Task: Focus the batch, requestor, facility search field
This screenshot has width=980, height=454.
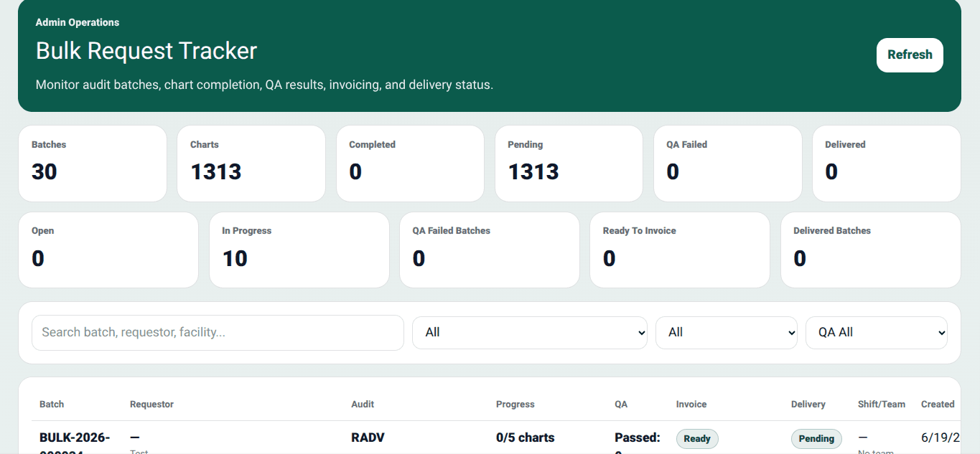Action: 218,333
